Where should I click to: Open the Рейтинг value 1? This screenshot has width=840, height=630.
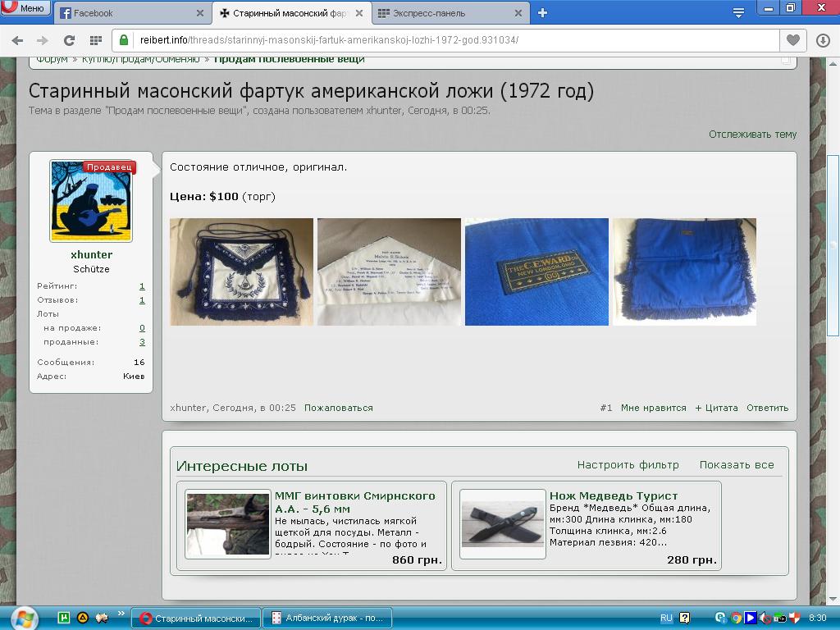pos(142,286)
